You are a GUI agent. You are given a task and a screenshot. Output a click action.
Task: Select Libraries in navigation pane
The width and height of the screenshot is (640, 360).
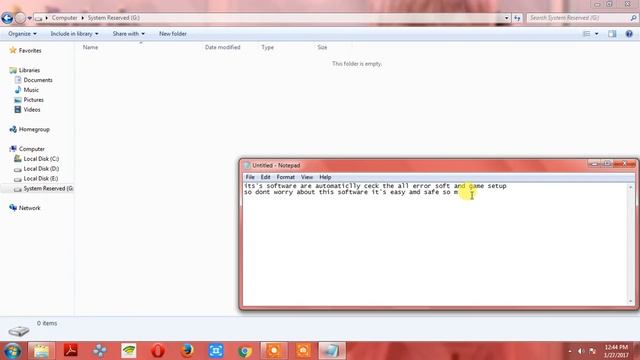click(x=29, y=70)
